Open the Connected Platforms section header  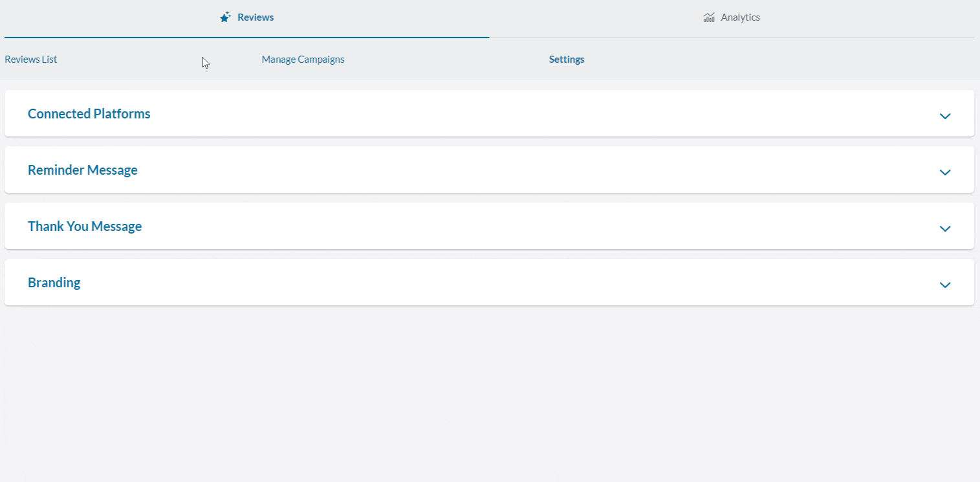point(89,113)
